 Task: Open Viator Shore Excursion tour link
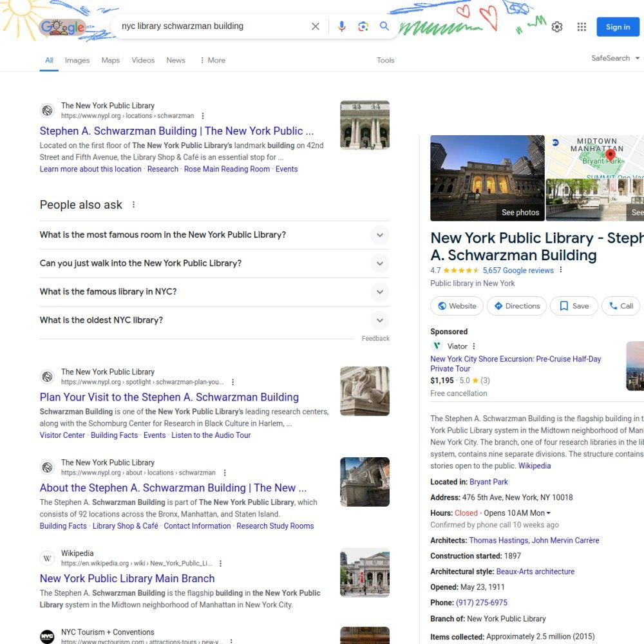tap(515, 364)
